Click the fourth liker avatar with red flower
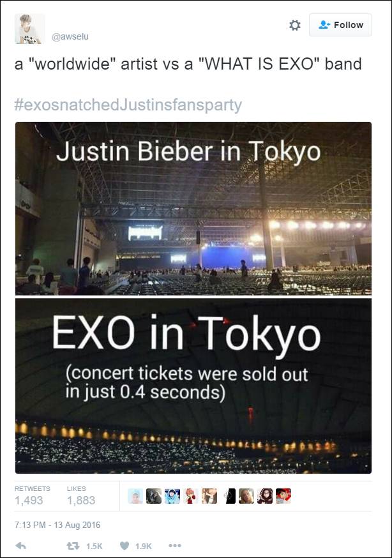This screenshot has width=392, height=558. click(191, 496)
